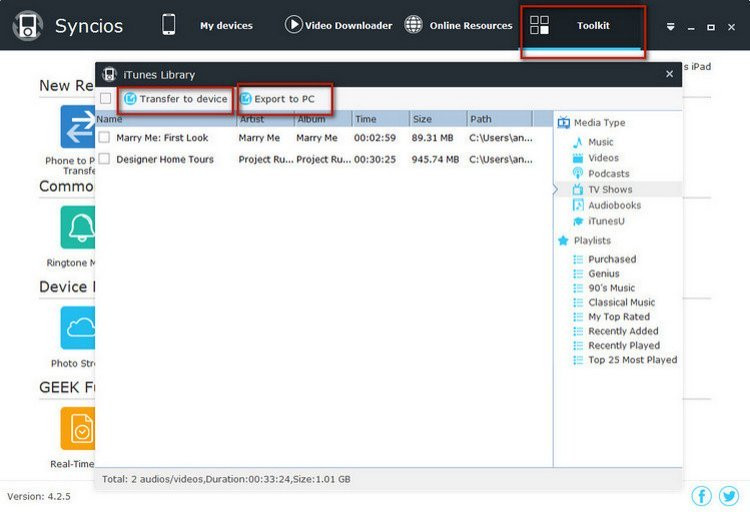
Task: Close the iTunes Library dialog
Action: tap(669, 74)
